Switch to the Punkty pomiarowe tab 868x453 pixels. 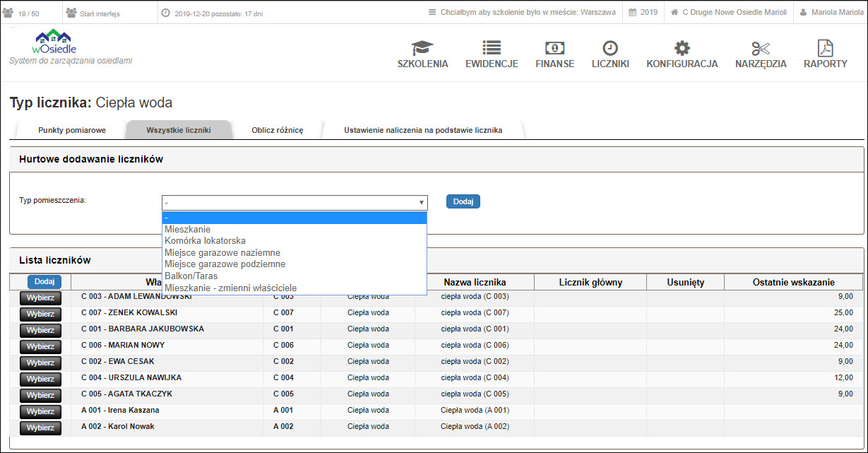pyautogui.click(x=72, y=130)
